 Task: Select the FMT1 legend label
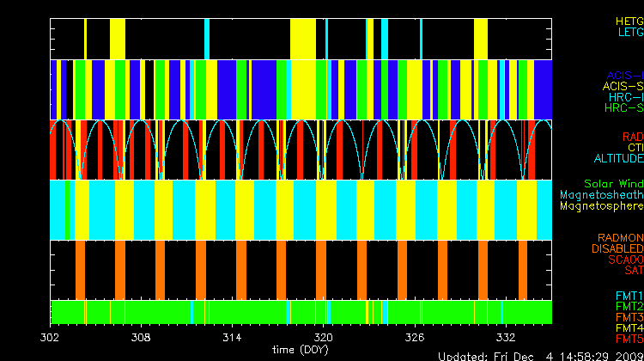[x=629, y=295]
